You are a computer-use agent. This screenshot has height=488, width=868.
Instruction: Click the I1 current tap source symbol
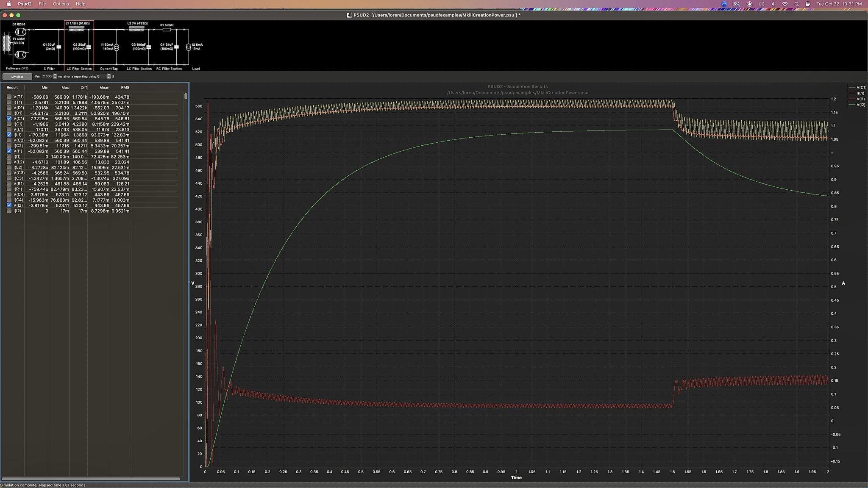click(117, 47)
